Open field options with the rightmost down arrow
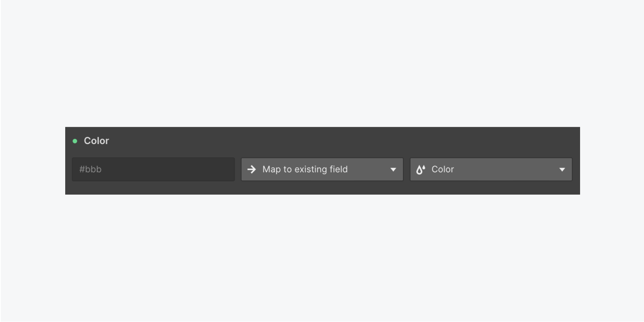Image resolution: width=644 pixels, height=322 pixels. pyautogui.click(x=562, y=170)
